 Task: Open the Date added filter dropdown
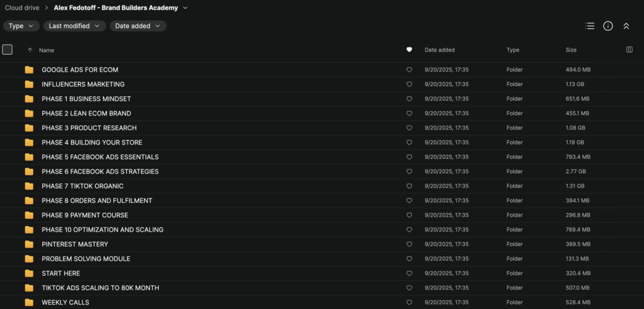pos(138,26)
